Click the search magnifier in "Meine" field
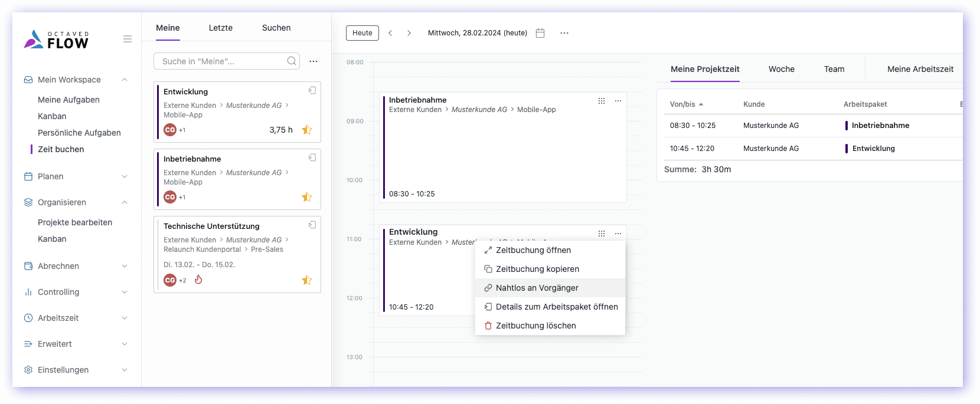 [x=292, y=61]
